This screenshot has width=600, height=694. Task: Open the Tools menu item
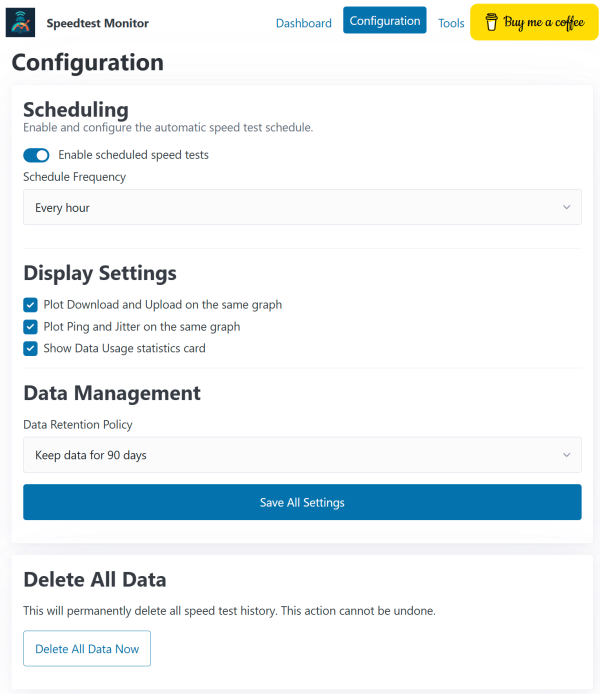(x=451, y=23)
